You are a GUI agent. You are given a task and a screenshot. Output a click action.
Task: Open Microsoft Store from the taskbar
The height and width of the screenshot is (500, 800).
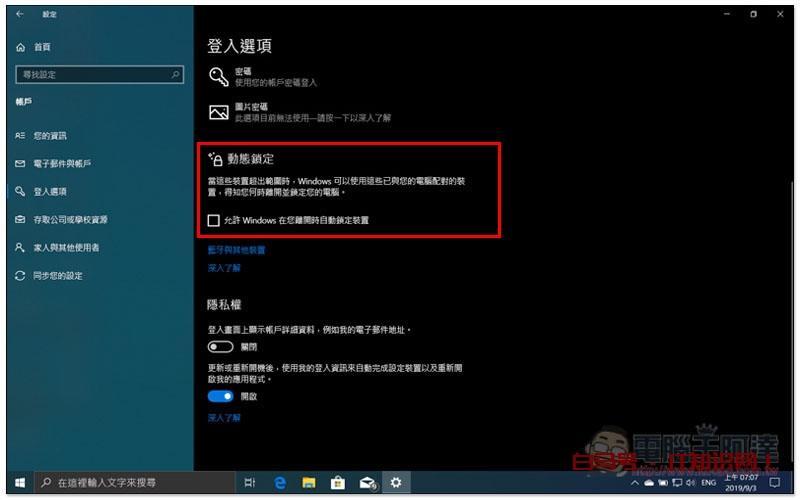click(339, 483)
